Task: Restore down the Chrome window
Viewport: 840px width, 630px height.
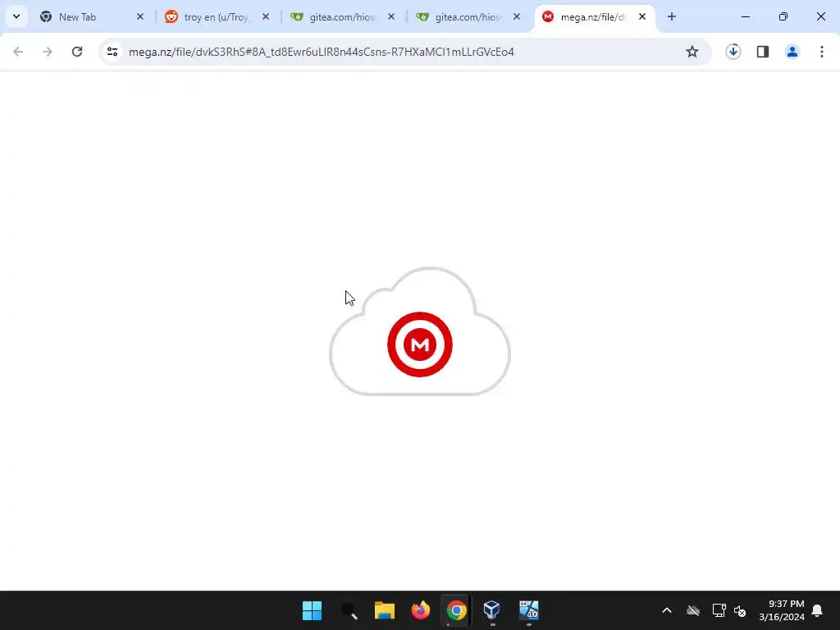Action: coord(783,17)
